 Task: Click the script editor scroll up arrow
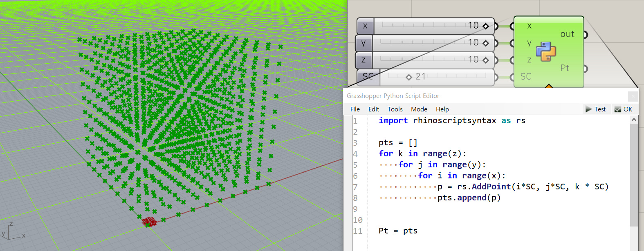pyautogui.click(x=634, y=120)
